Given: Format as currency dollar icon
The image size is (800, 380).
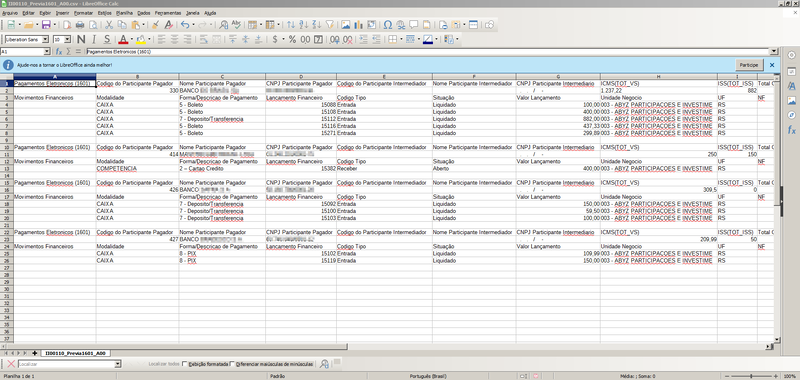Looking at the screenshot, I should pyautogui.click(x=276, y=39).
